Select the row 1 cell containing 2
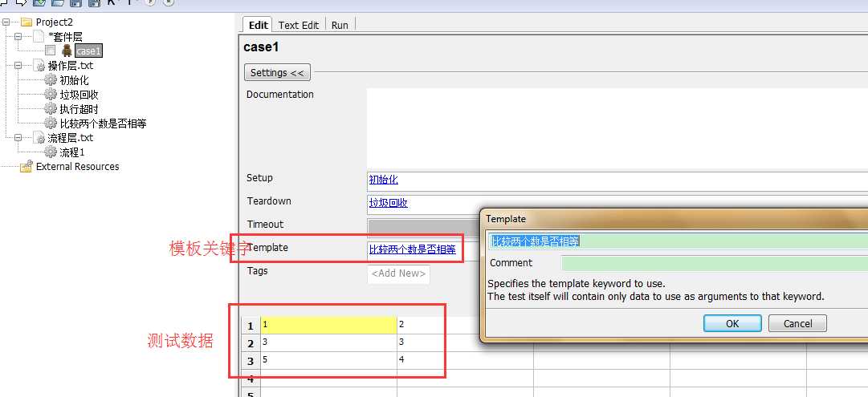Viewport: 868px width, 397px height. [x=465, y=325]
